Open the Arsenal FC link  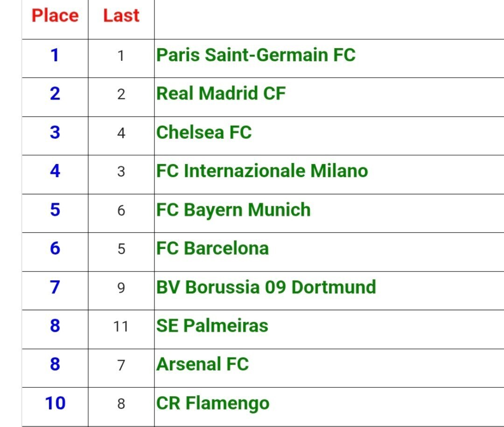coord(203,364)
